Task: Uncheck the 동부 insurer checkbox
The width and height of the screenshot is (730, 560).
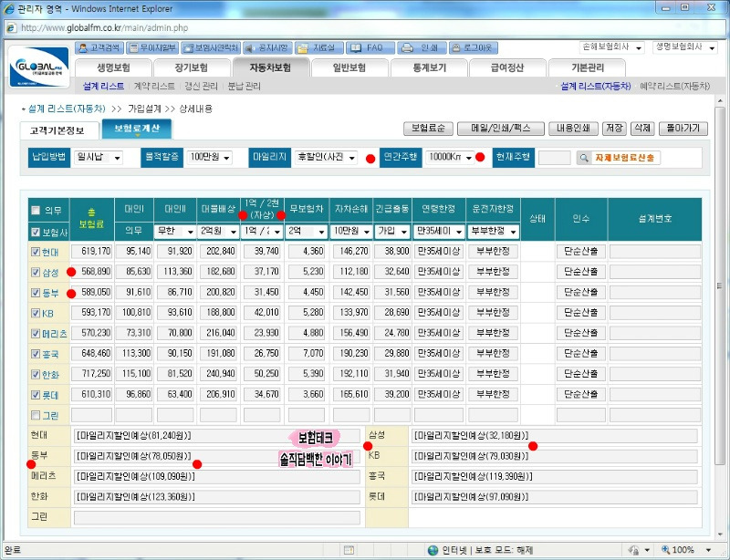Action: click(x=36, y=293)
